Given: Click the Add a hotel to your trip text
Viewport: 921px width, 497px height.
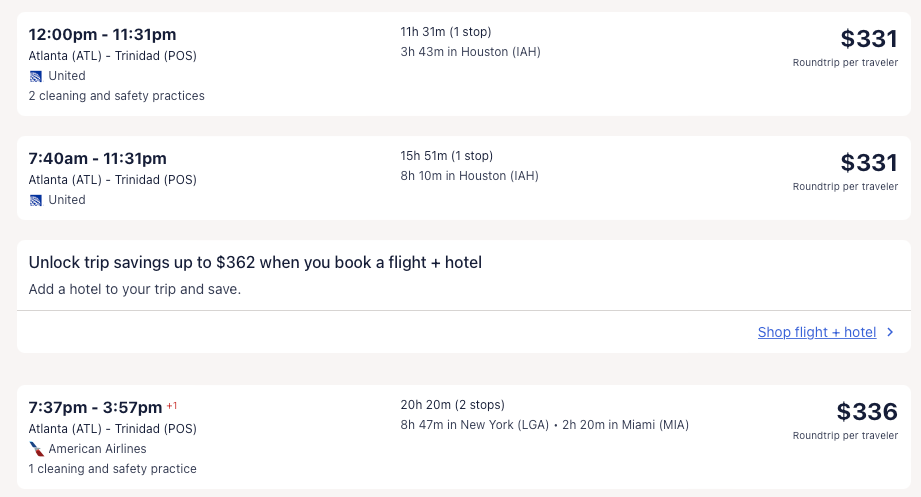Looking at the screenshot, I should [135, 290].
